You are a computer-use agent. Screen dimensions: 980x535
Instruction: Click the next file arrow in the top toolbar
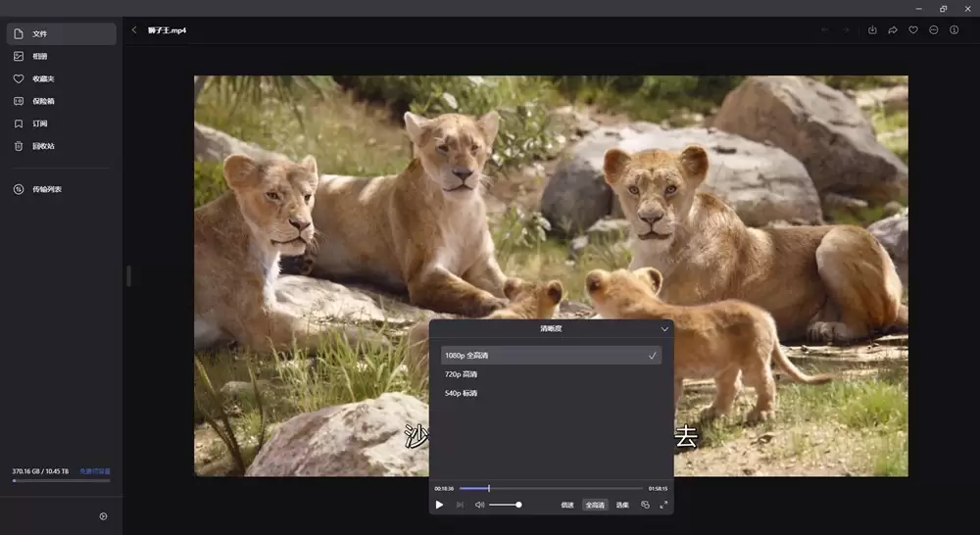pyautogui.click(x=846, y=30)
